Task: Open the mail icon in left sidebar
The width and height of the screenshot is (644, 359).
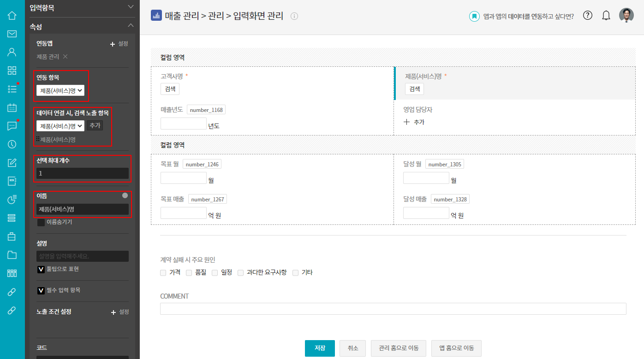Action: pos(12,34)
